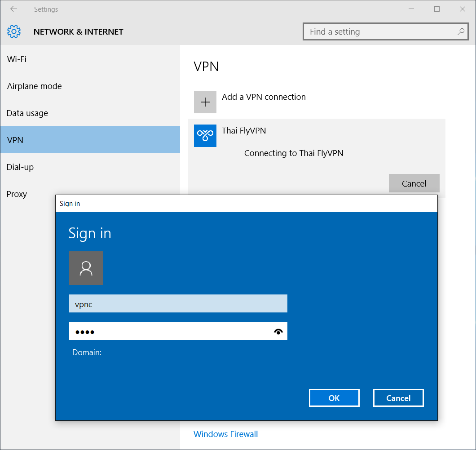The image size is (476, 450).
Task: Cancel the Sign in dialog
Action: point(398,398)
